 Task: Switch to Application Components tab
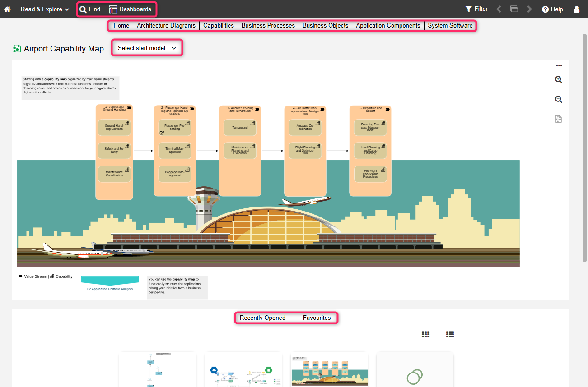[388, 26]
